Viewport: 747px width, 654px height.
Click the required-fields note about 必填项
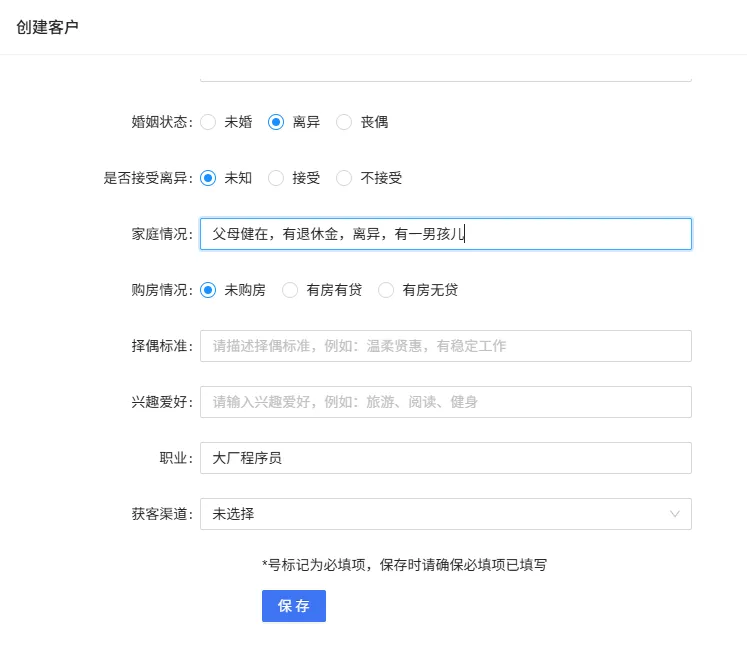(404, 564)
